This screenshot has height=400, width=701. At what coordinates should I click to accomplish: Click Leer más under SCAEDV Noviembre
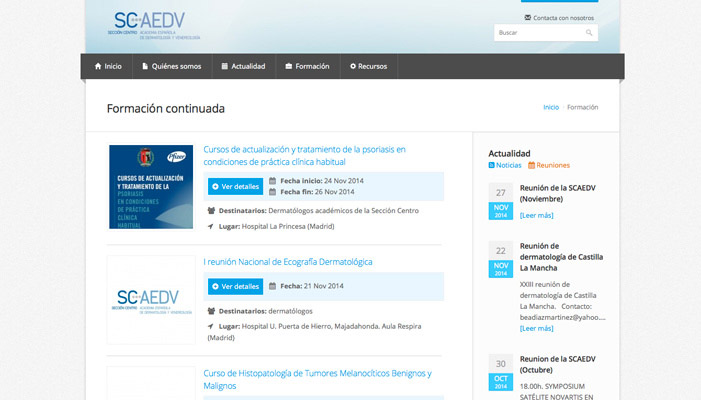(536, 215)
